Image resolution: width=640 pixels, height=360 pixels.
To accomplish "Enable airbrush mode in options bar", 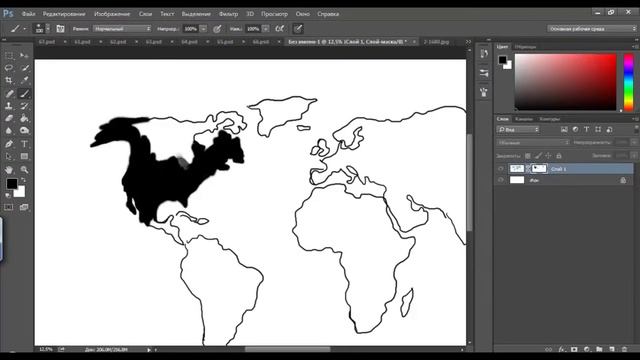I will [280, 29].
